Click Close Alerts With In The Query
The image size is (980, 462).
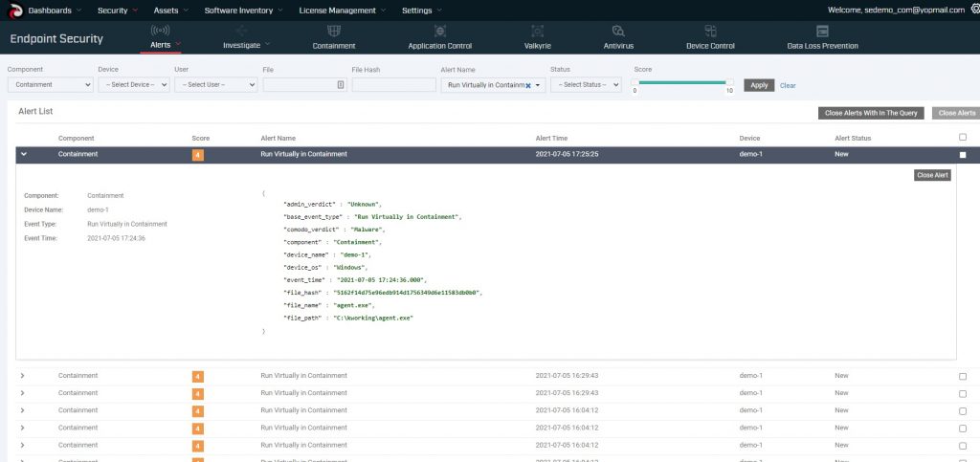pos(871,113)
